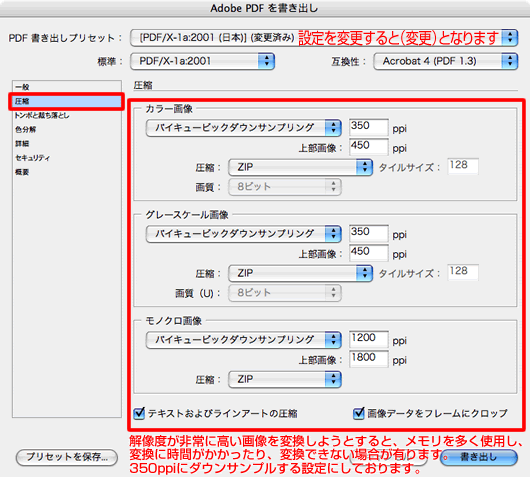Select 一般 in the category list

[x=67, y=87]
